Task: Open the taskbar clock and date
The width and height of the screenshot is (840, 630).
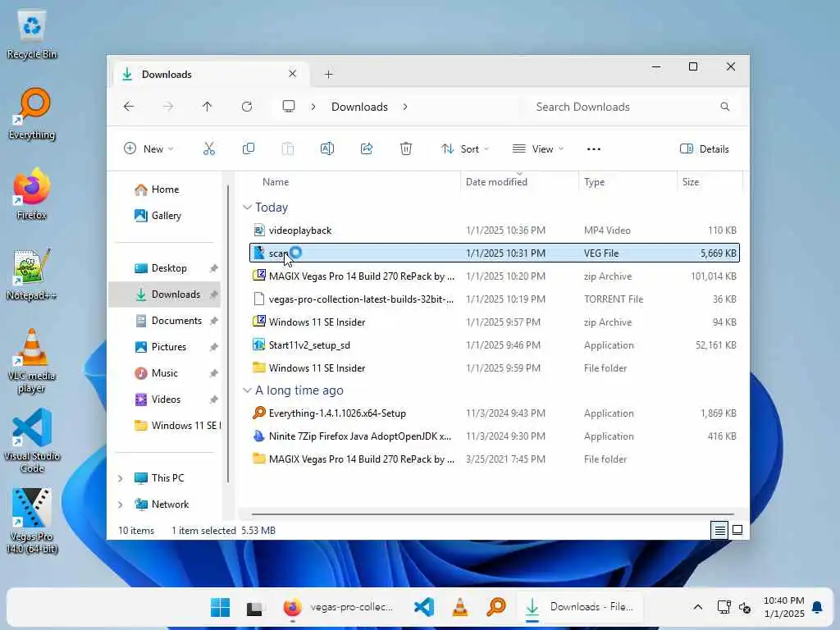Action: click(783, 607)
